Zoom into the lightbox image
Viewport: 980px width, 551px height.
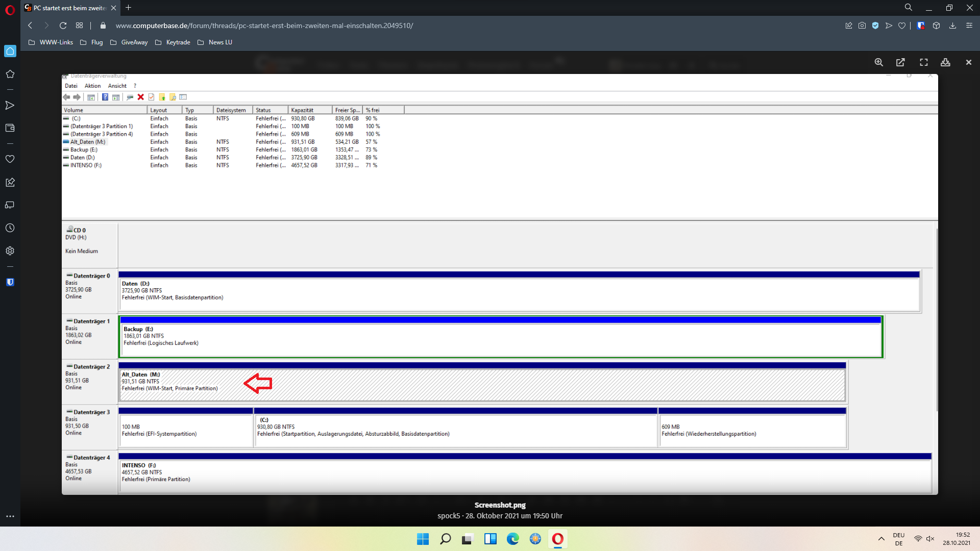878,62
